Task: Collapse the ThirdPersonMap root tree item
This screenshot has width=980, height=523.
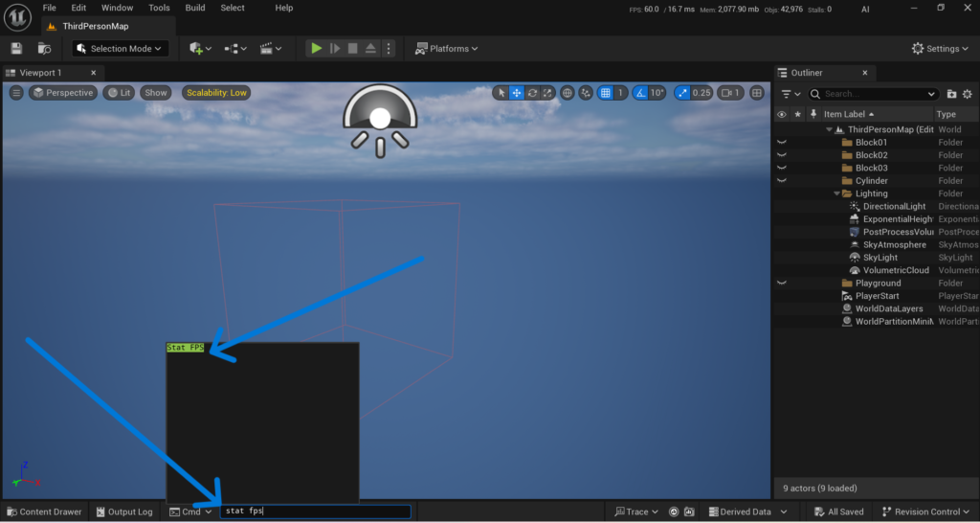Action: pos(830,129)
